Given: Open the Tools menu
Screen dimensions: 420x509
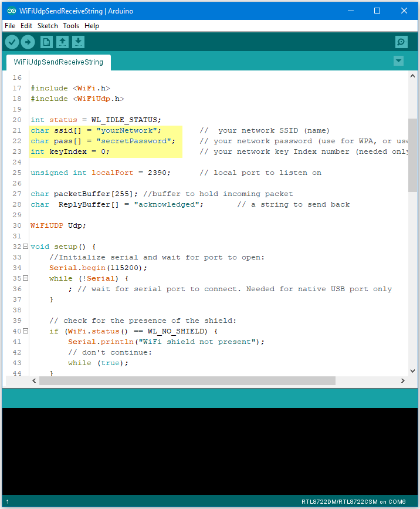Looking at the screenshot, I should click(x=71, y=26).
